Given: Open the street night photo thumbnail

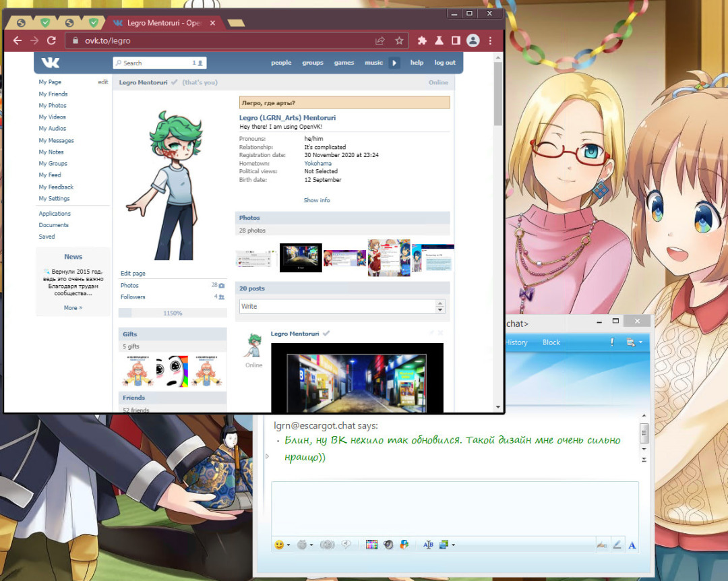Looking at the screenshot, I should (x=301, y=257).
